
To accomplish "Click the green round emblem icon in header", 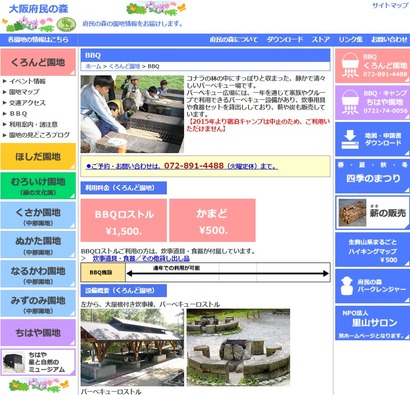I will 66,24.
